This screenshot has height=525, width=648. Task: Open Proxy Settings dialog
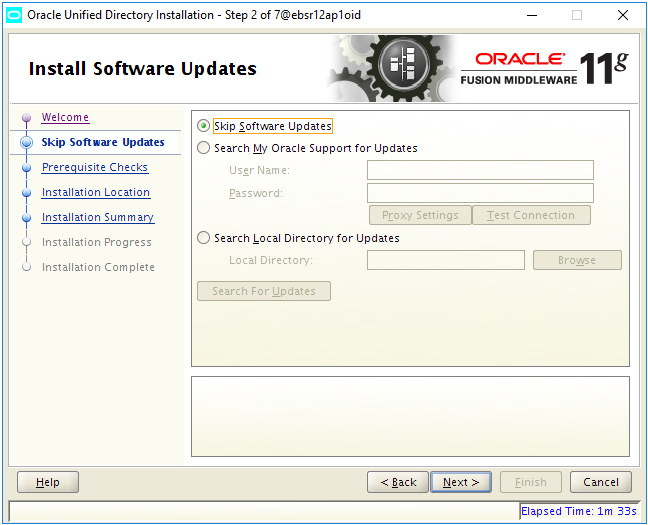click(x=420, y=215)
